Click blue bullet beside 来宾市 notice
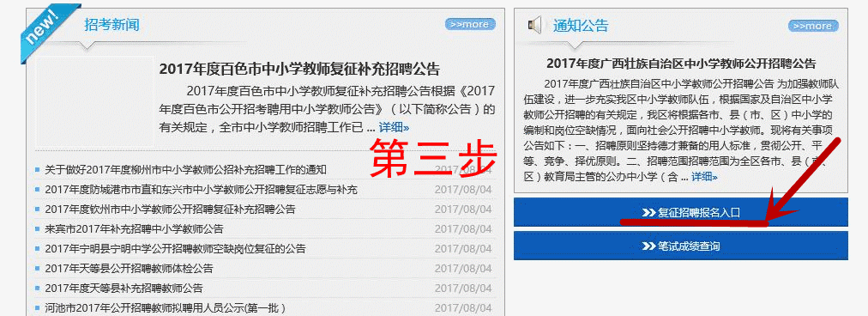868x316 pixels. [38, 229]
